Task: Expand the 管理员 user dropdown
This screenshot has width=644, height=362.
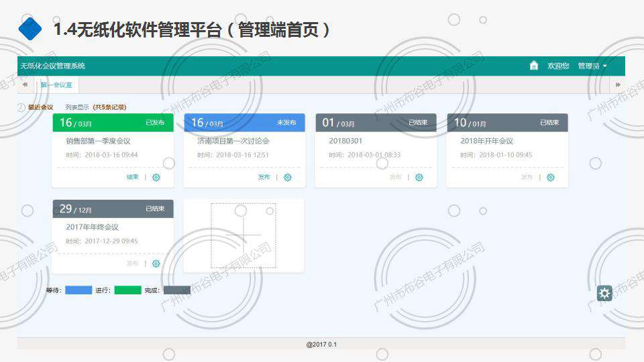Action: [x=592, y=66]
